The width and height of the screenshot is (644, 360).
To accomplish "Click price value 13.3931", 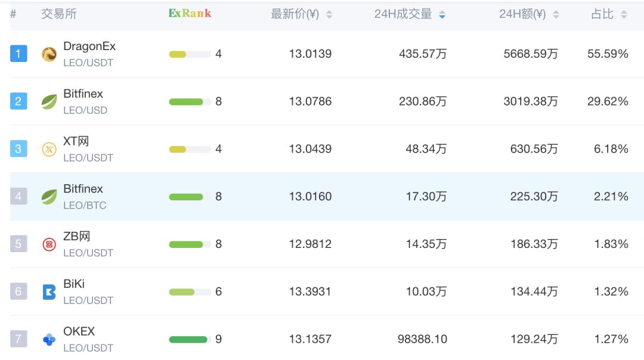I will [310, 291].
